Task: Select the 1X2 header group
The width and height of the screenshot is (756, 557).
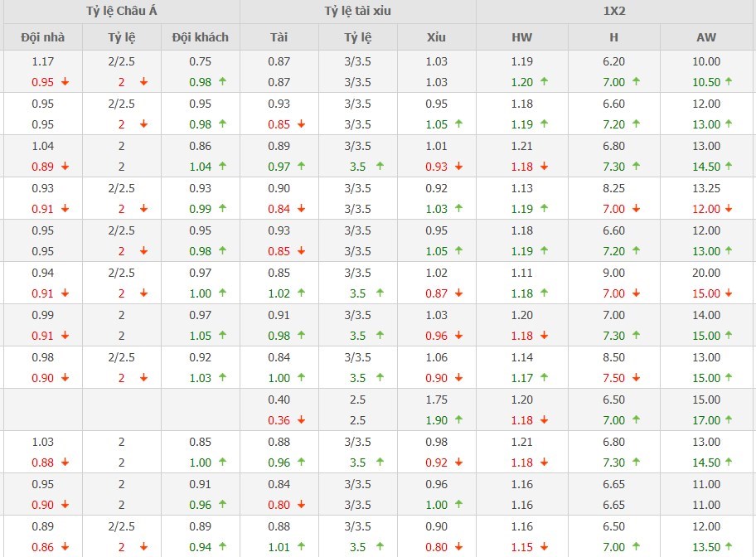Action: point(616,12)
